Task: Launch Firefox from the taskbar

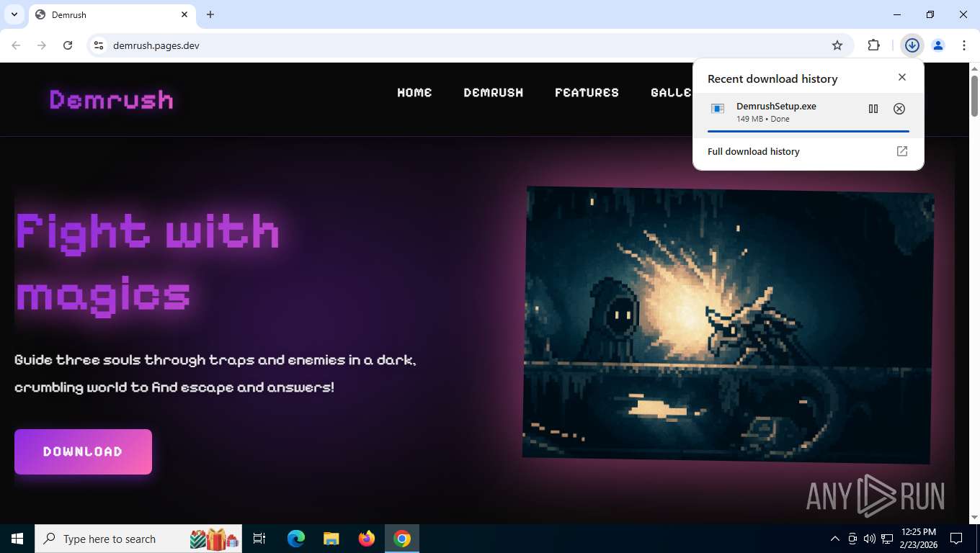Action: coord(367,539)
